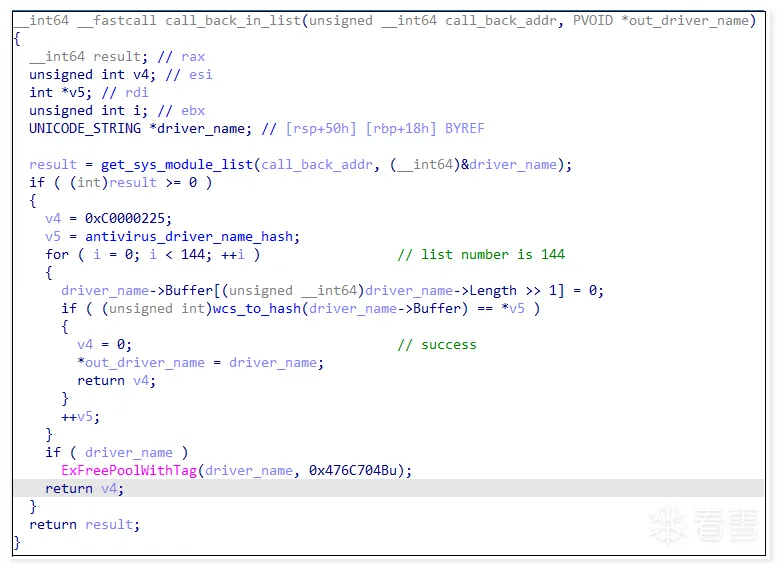Click the antivirus_driver_name_hash identifier
Image resolution: width=778 pixels, height=567 pixels.
189,237
